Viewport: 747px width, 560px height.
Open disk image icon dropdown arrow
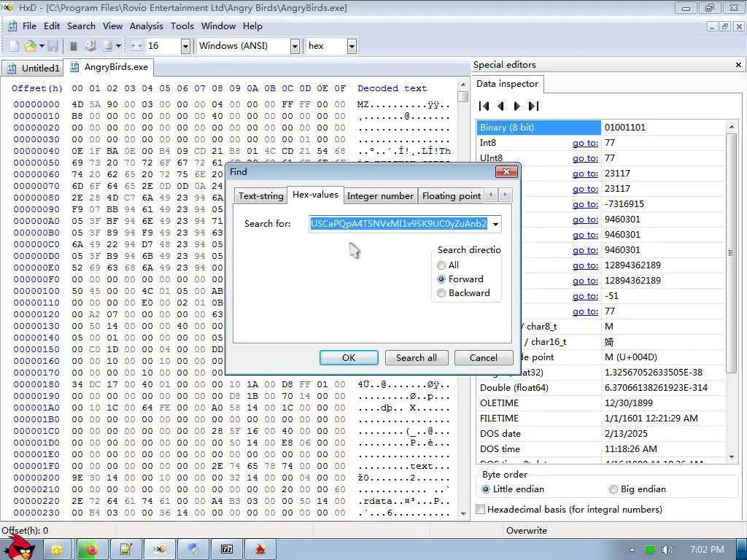tap(118, 46)
